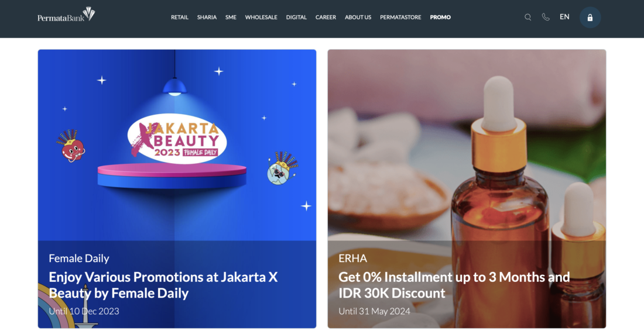Open the SHARIA menu

tap(207, 17)
